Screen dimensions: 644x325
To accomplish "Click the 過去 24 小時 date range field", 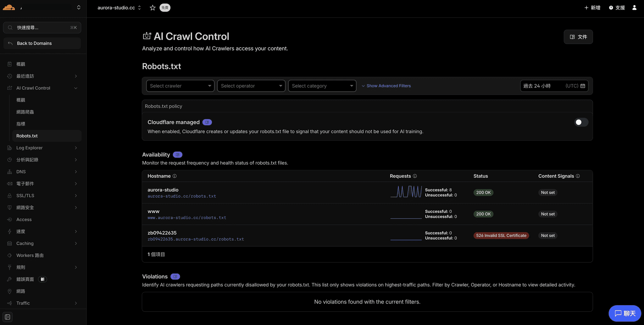I will tap(554, 86).
